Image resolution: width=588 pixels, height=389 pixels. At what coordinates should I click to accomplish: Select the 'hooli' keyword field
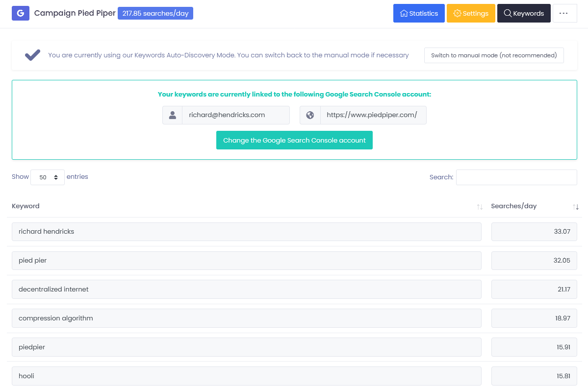point(246,376)
